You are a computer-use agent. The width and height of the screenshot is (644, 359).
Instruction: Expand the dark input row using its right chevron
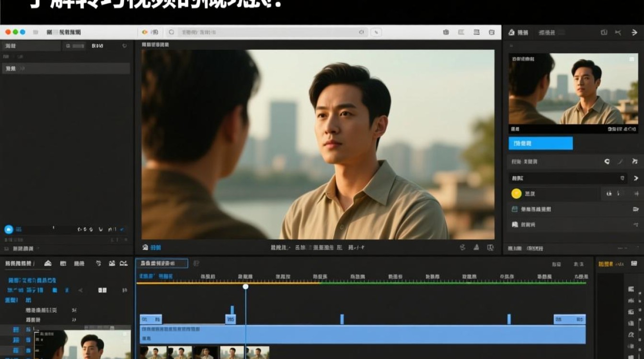(x=636, y=178)
